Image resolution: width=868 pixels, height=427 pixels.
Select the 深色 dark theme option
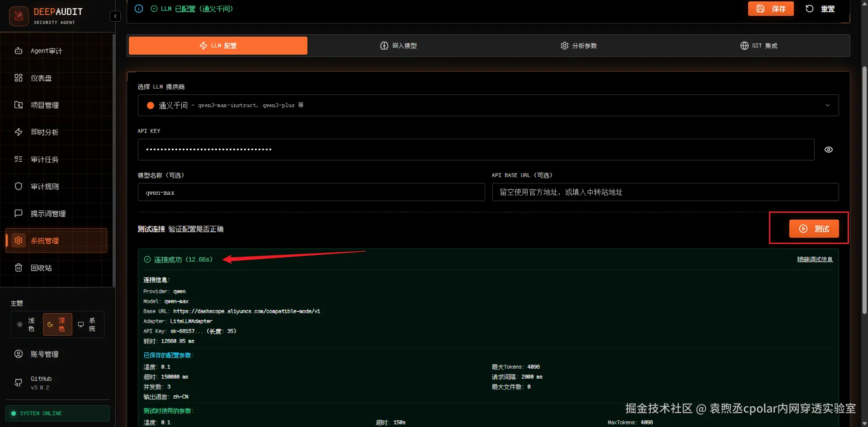[x=57, y=324]
